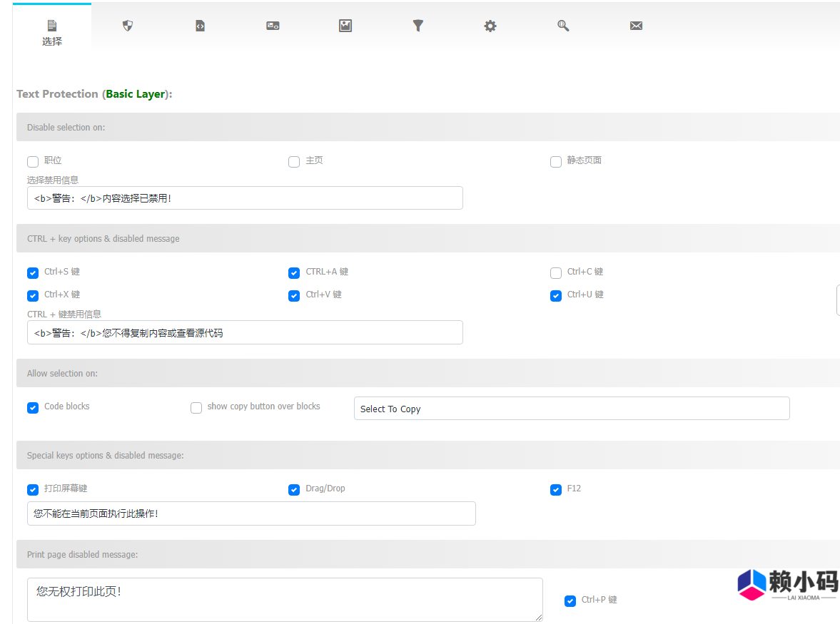
Task: Open the gear settings tab icon
Action: (490, 26)
